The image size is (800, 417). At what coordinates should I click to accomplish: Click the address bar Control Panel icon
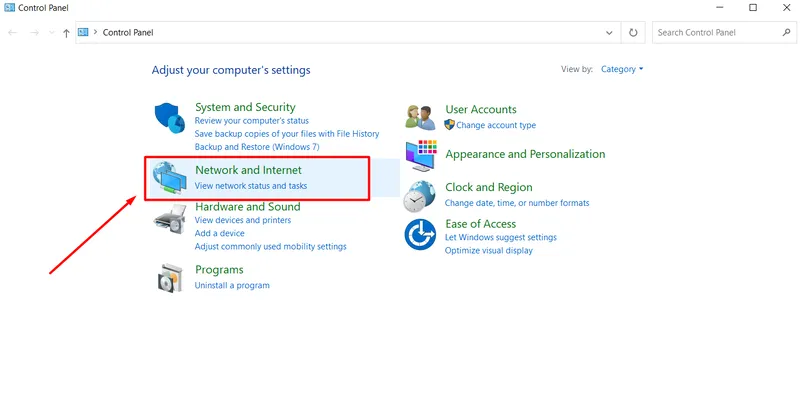point(83,32)
